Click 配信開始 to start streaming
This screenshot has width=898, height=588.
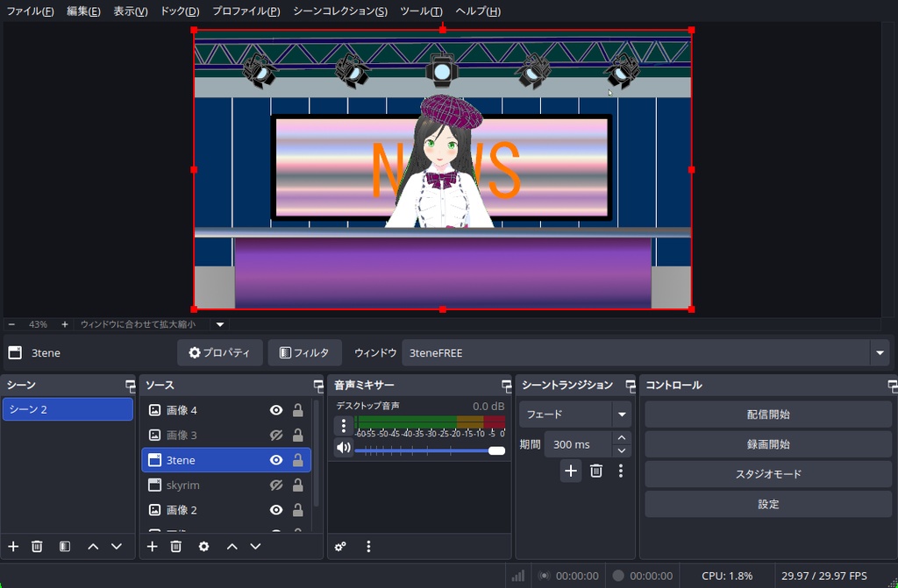coord(767,413)
